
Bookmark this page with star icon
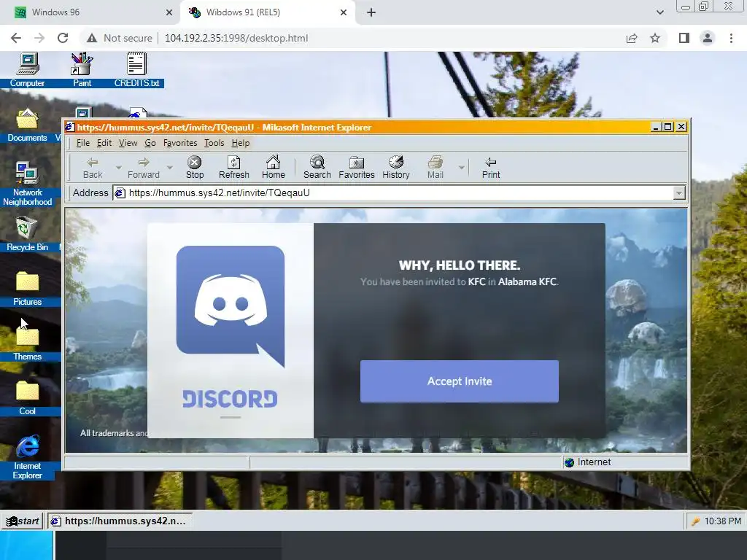click(655, 38)
